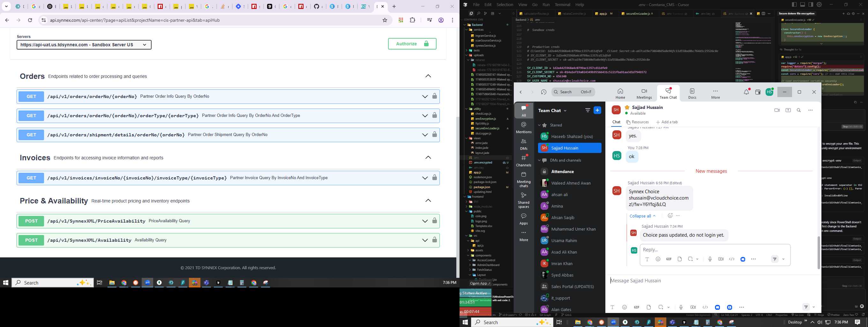Image resolution: width=868 pixels, height=327 pixels.
Task: Toggle lock on GET orders/orderNo/{orderNo} endpoint
Action: click(x=434, y=96)
